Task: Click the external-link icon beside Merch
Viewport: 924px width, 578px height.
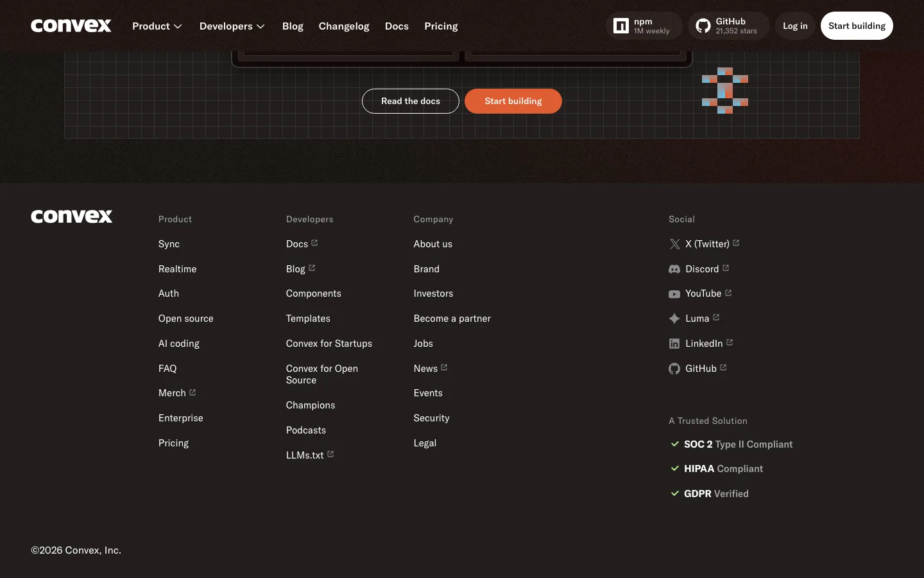Action: tap(193, 392)
